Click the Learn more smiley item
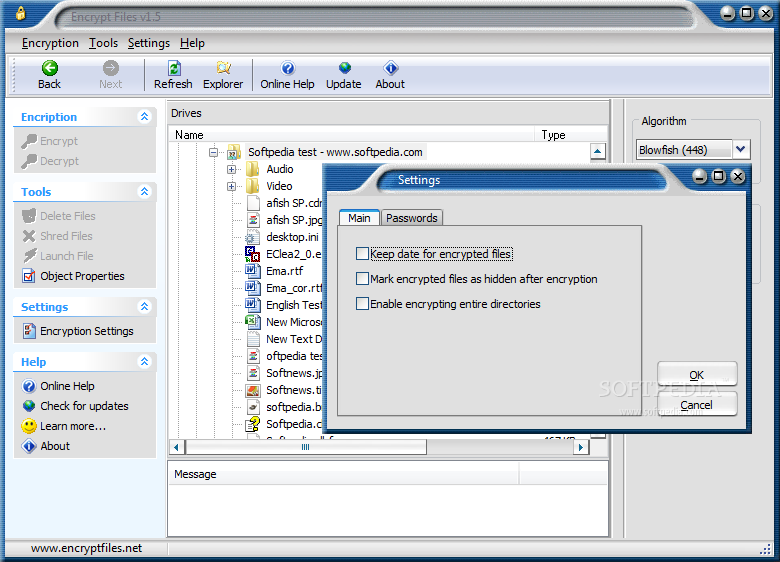 click(x=64, y=426)
